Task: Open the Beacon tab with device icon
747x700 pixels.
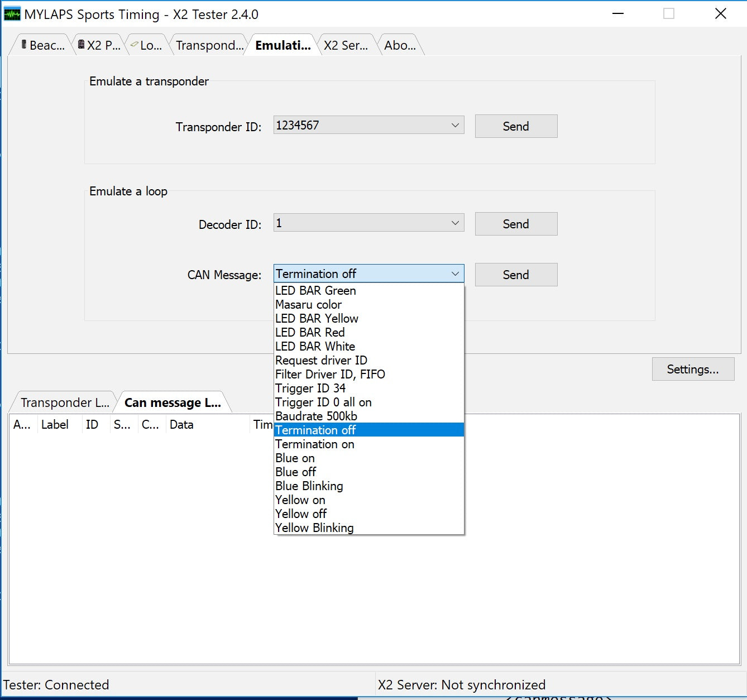Action: [x=42, y=45]
